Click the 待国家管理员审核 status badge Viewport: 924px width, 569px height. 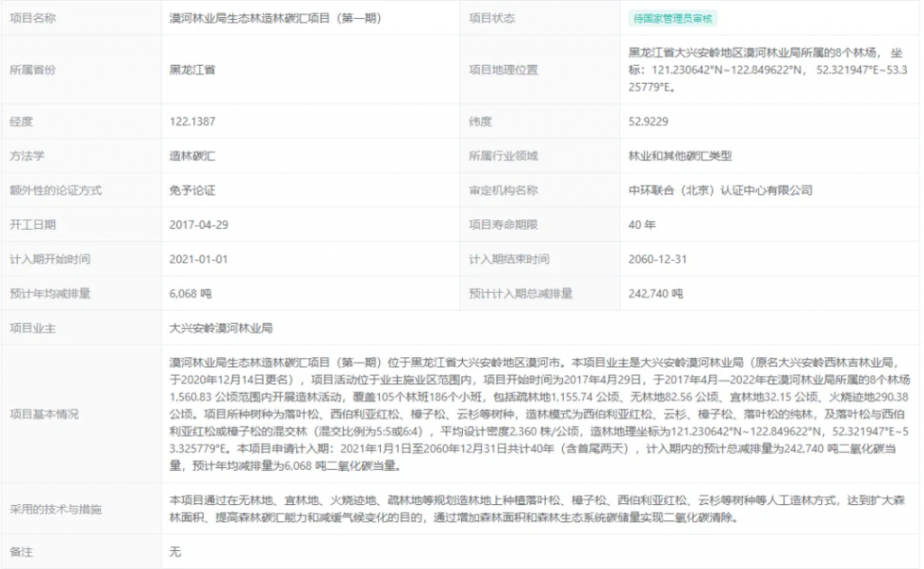(672, 19)
